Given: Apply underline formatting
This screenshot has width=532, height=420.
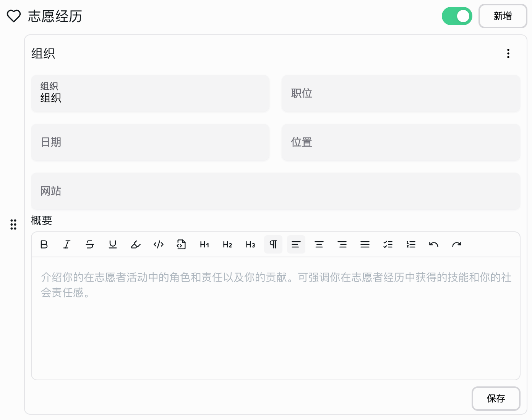Looking at the screenshot, I should [x=113, y=244].
